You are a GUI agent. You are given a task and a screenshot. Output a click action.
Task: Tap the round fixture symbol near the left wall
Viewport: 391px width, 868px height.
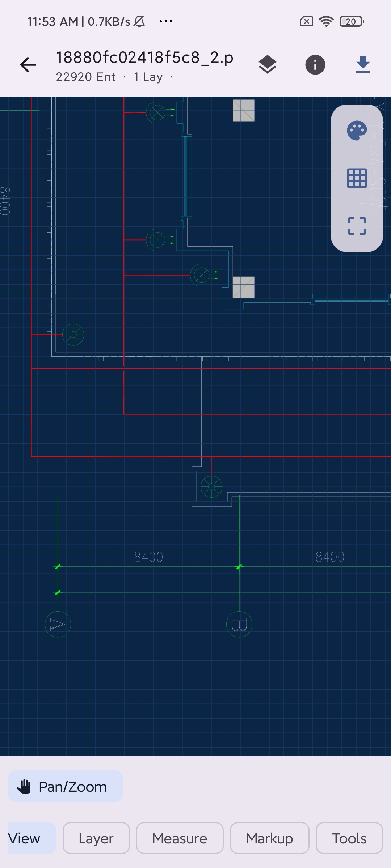point(73,335)
